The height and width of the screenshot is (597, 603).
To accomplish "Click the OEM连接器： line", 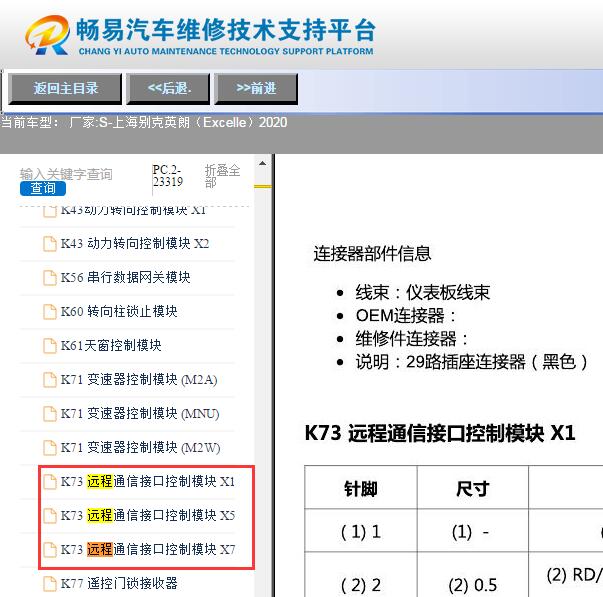I will pyautogui.click(x=406, y=316).
